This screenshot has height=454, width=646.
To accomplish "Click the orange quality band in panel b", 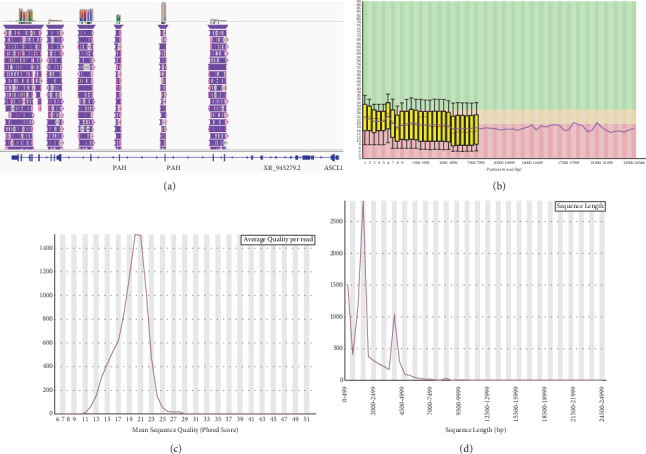I will [557, 117].
